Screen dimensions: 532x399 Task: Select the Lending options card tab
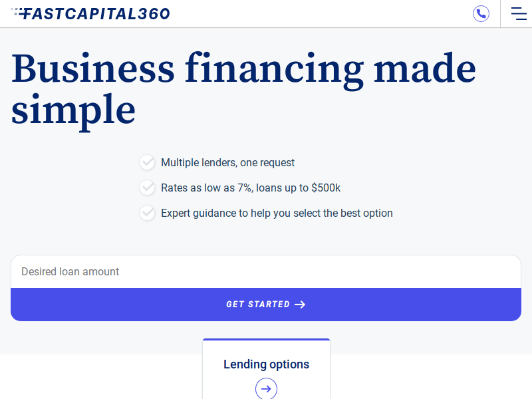coord(267,369)
